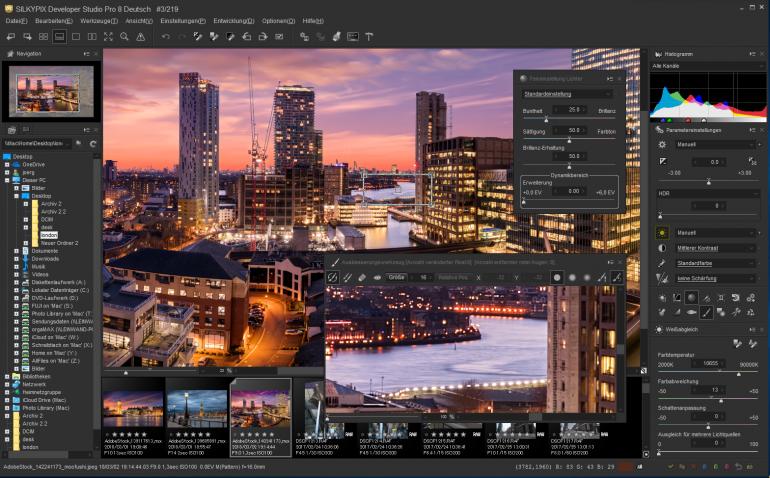Select the magnifier zoom tool in toolbar

pyautogui.click(x=124, y=37)
